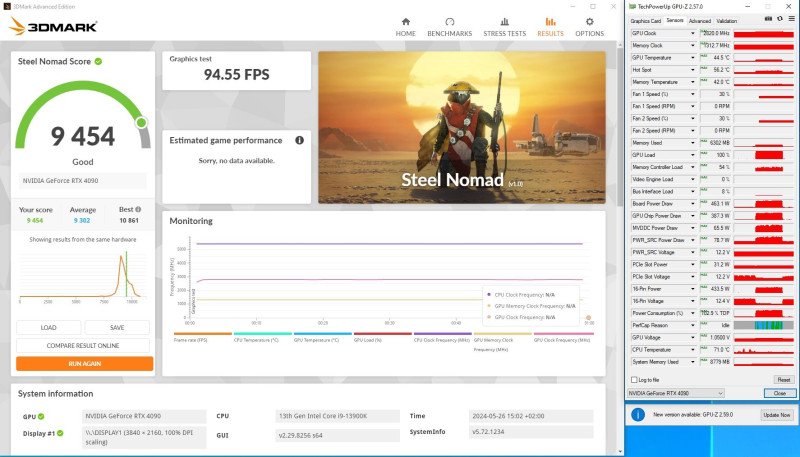Toggle GPU Memory Clock Frequency legend bar
This screenshot has width=800, height=457.
point(503,334)
